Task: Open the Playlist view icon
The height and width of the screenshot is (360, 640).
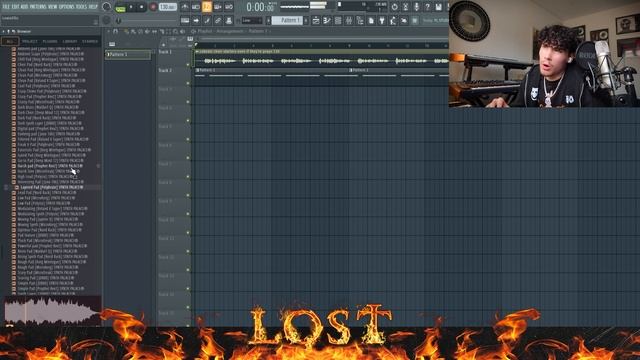Action: click(x=316, y=20)
